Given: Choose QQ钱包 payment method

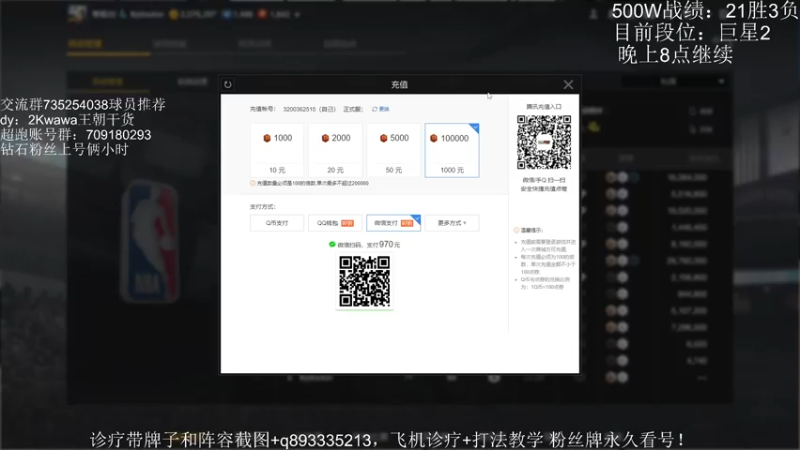Looking at the screenshot, I should tap(335, 223).
